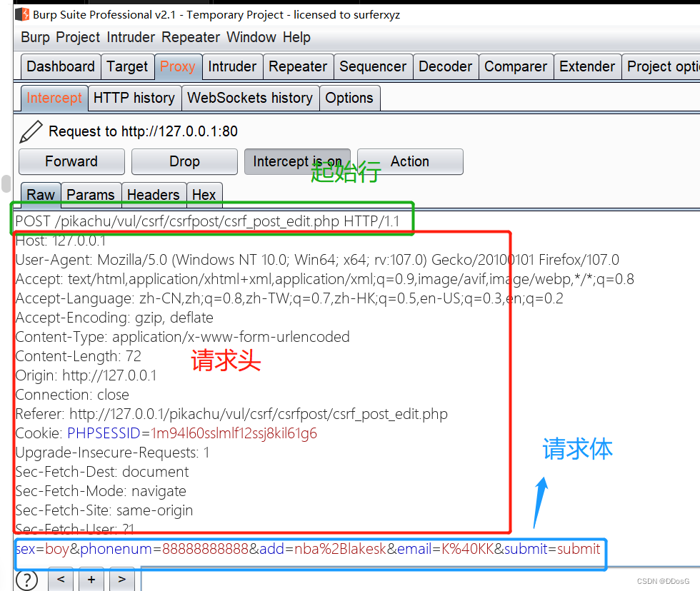Switch to the Dashboard tab
Viewport: 700px width, 591px height.
[x=61, y=66]
